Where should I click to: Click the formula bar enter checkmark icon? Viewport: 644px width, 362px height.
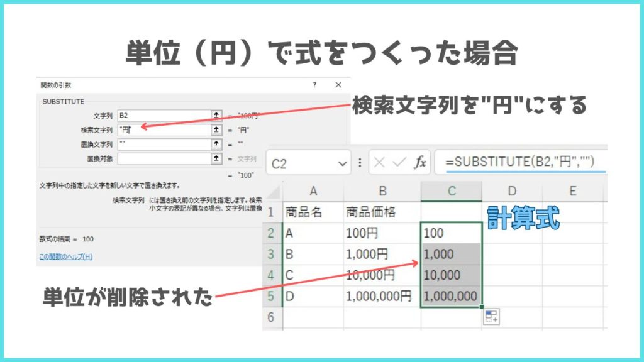pyautogui.click(x=399, y=163)
